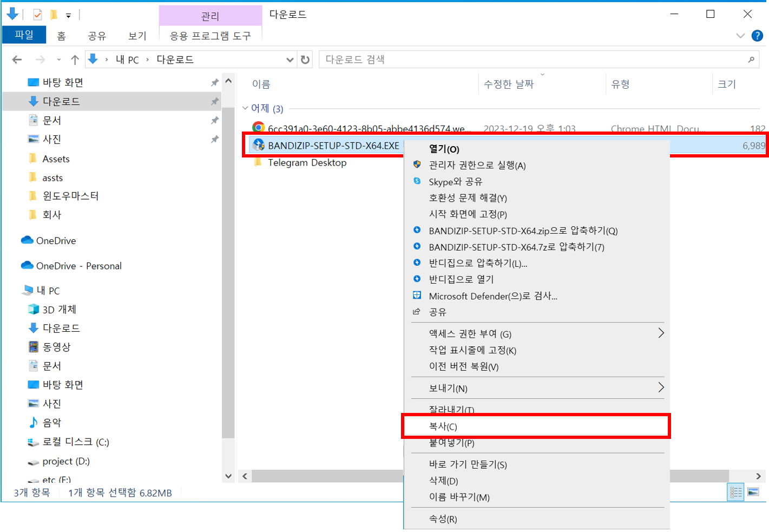Screen dimensions: 769x532
Task: Click the back navigation arrow
Action: [x=17, y=60]
